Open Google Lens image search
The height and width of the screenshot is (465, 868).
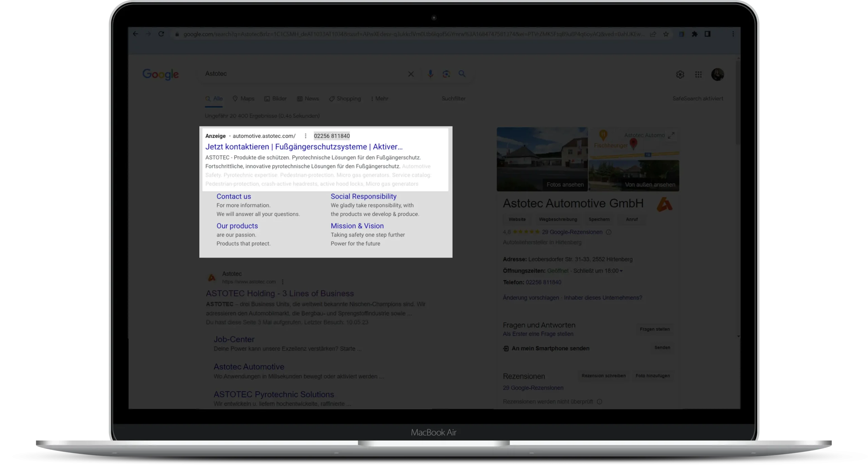point(446,74)
